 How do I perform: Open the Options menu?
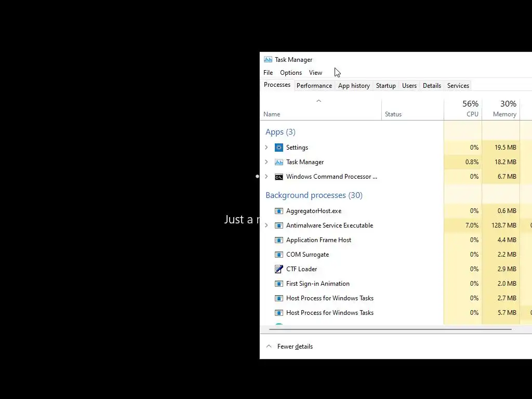tap(291, 73)
